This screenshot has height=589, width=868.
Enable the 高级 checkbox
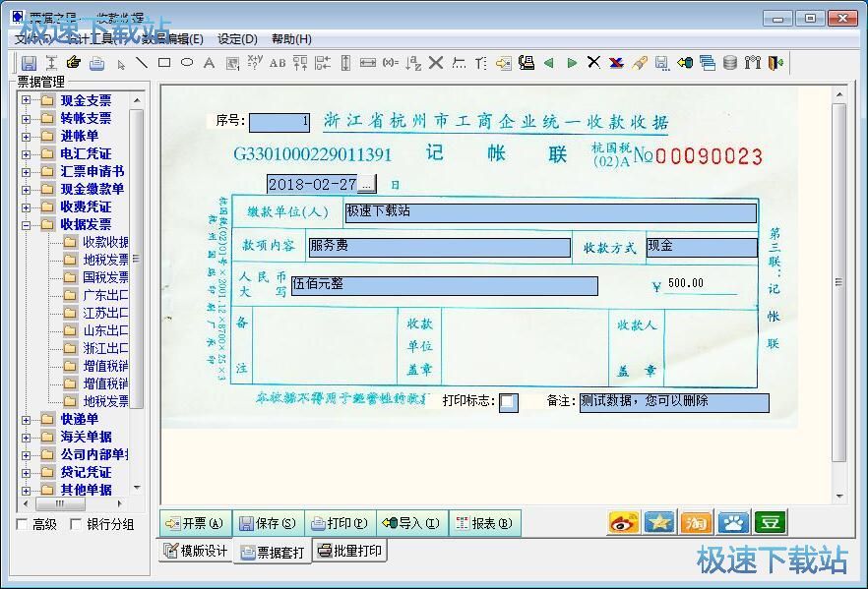coord(23,525)
